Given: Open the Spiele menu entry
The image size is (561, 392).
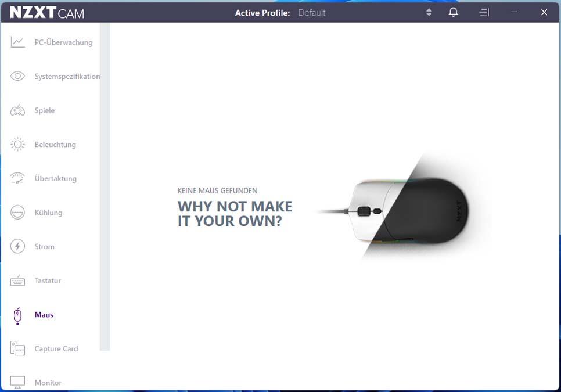Looking at the screenshot, I should pyautogui.click(x=45, y=110).
